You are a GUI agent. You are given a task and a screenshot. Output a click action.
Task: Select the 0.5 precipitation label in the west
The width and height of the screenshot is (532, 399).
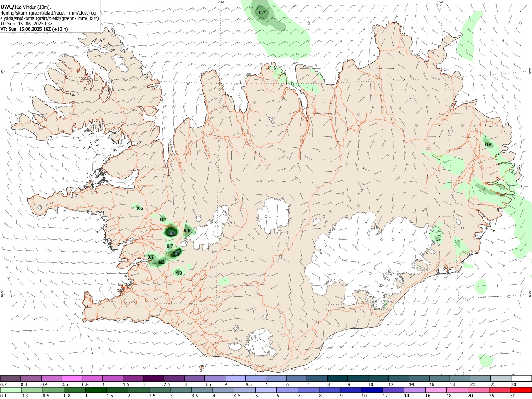140,208
